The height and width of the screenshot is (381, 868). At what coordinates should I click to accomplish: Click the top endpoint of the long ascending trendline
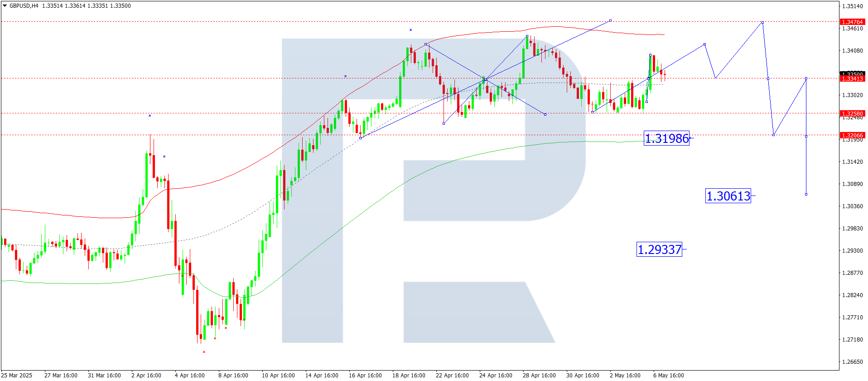point(610,20)
